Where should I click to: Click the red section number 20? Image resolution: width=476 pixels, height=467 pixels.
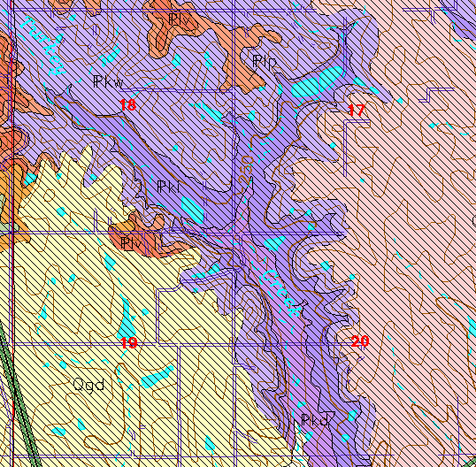pos(360,341)
